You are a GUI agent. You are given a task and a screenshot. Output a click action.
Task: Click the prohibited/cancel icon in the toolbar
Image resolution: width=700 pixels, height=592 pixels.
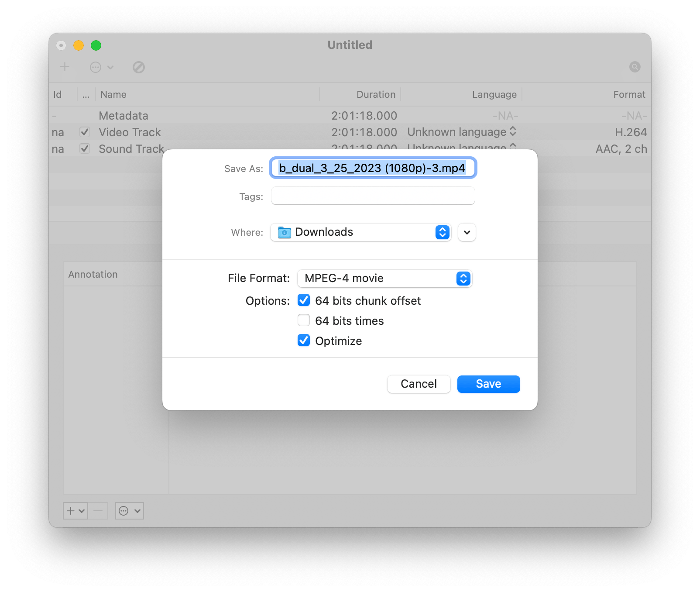click(x=139, y=67)
